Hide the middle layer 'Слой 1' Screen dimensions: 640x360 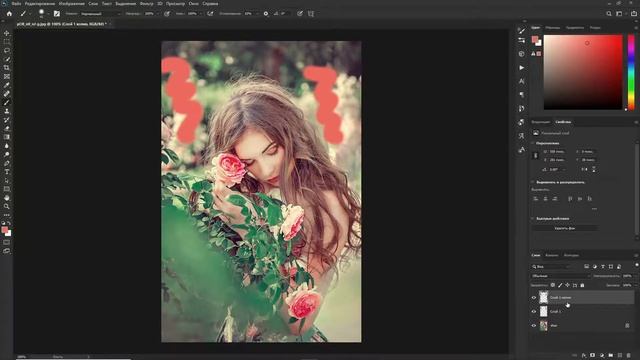coord(533,311)
